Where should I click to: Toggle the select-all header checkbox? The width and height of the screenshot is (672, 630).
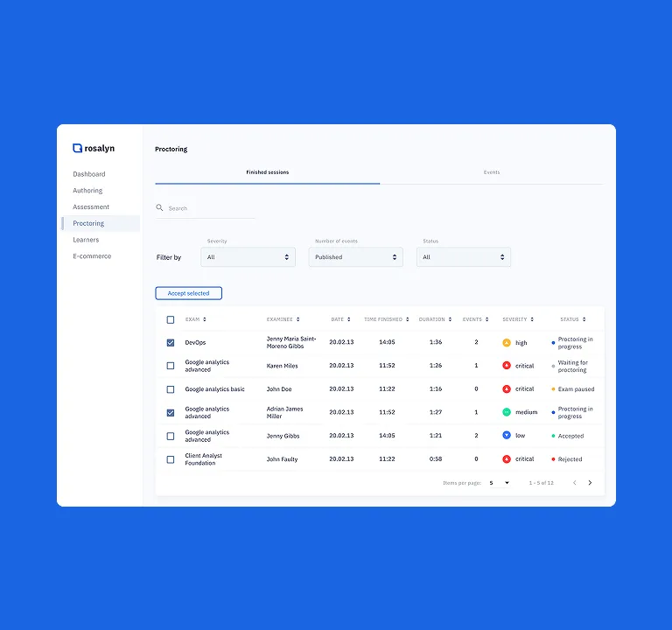171,319
